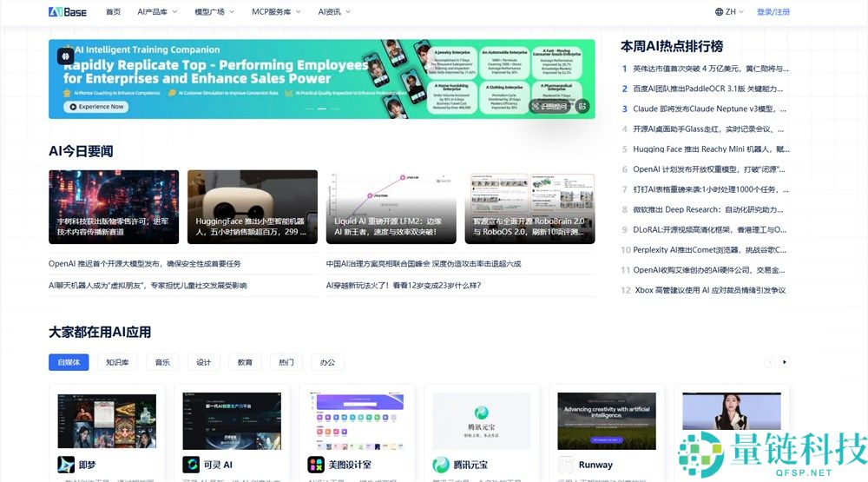868x482 pixels.
Task: Click the 腾讯元宝 app logo icon
Action: click(441, 465)
